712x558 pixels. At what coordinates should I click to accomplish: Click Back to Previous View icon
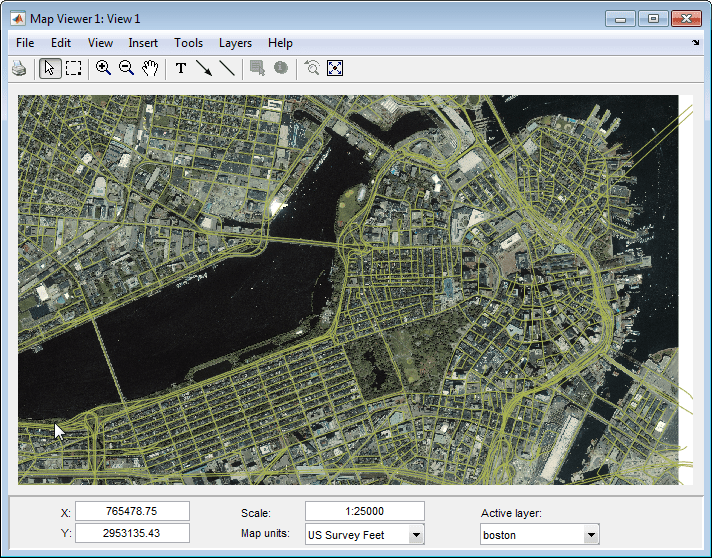click(x=312, y=68)
